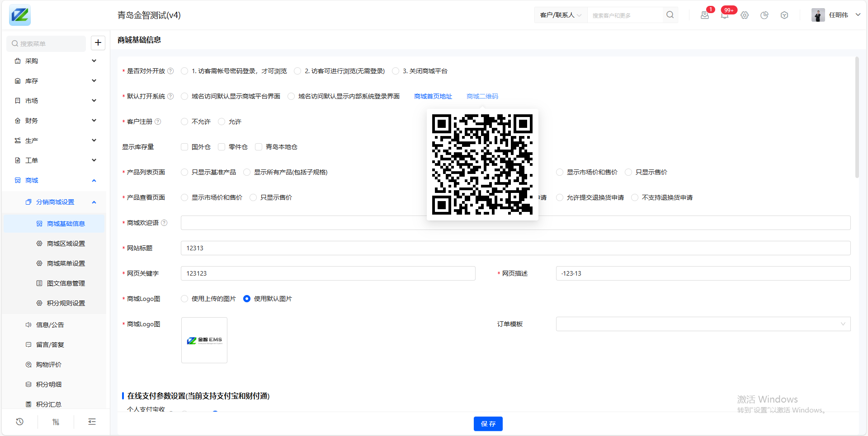Click the magnifier search icon in top bar
The width and height of the screenshot is (868, 436).
point(670,15)
